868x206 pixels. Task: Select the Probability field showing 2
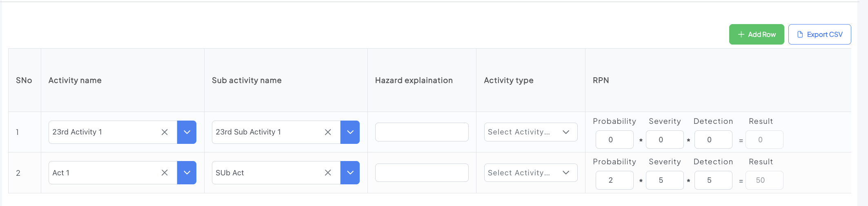[614, 180]
